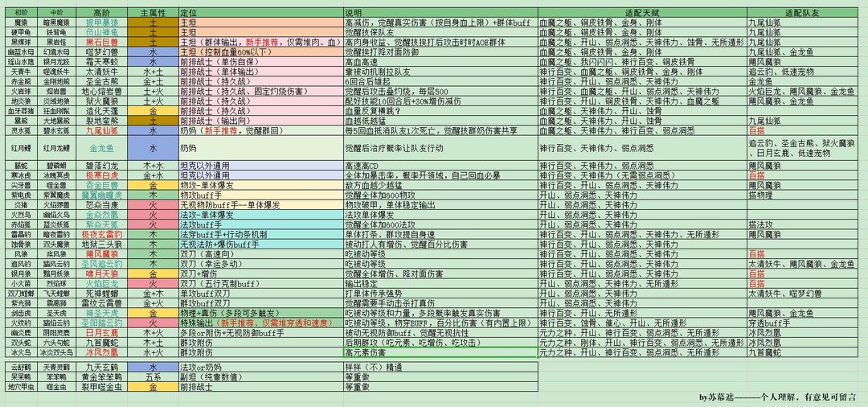868x407 pixels.
Task: Click the 法攻or奶妈 cell
Action: (260, 367)
